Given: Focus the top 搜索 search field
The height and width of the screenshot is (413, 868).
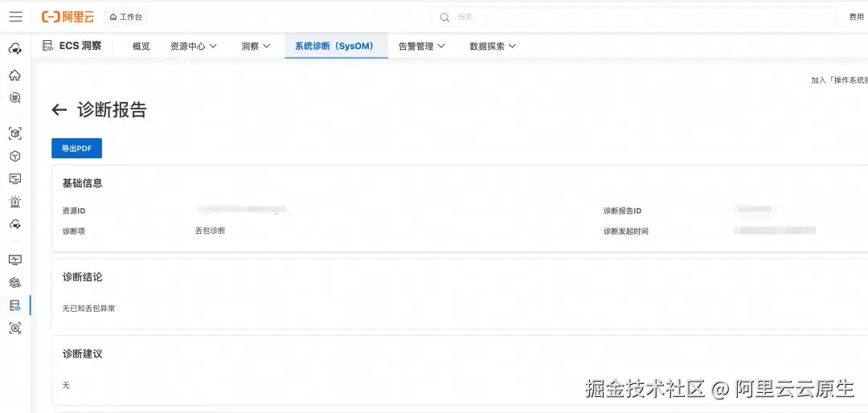Looking at the screenshot, I should [x=634, y=17].
